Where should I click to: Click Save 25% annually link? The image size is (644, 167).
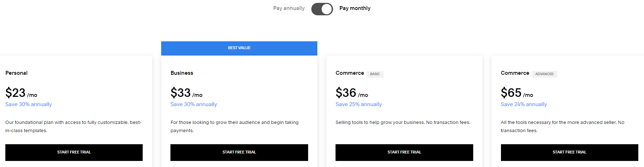tap(359, 104)
